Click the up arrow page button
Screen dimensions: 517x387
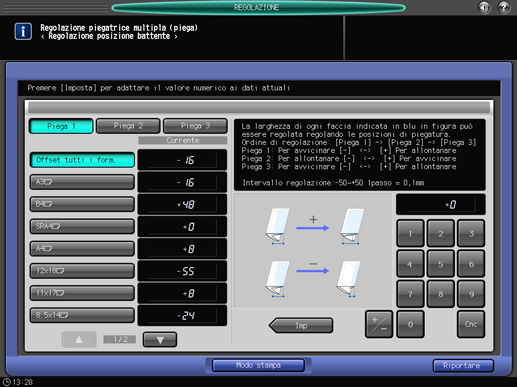[79, 340]
